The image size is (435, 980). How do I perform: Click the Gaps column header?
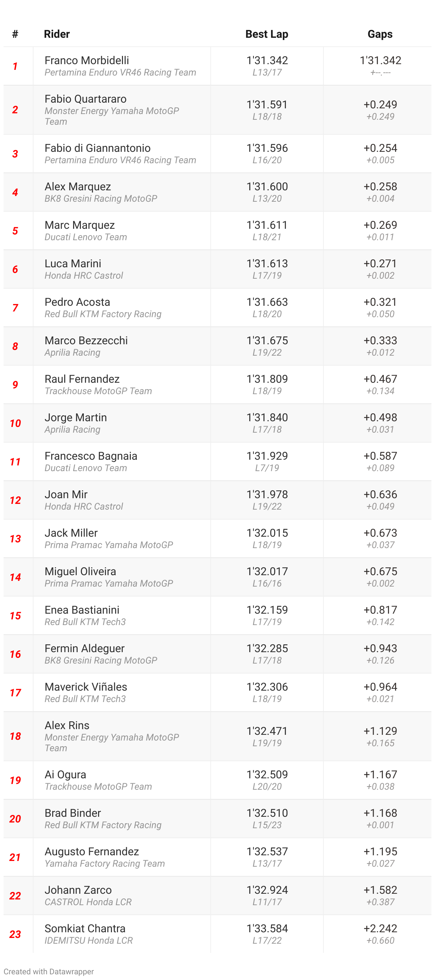tap(379, 34)
